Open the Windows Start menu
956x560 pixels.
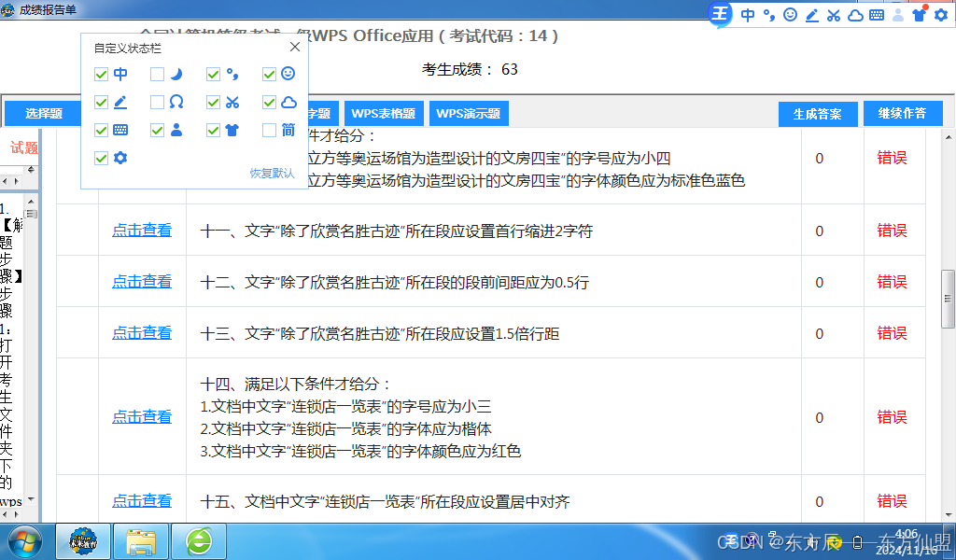pos(24,541)
